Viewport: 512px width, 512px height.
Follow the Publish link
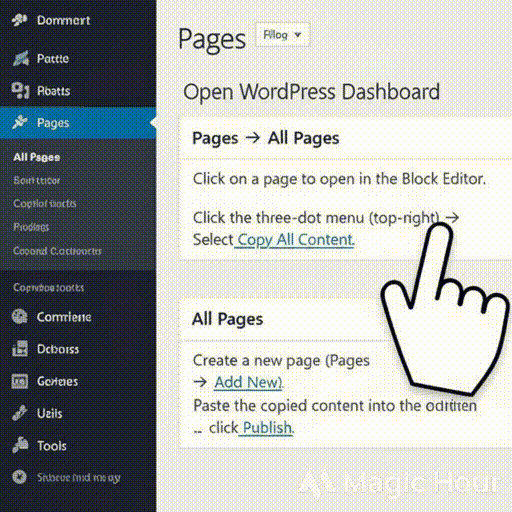(267, 428)
